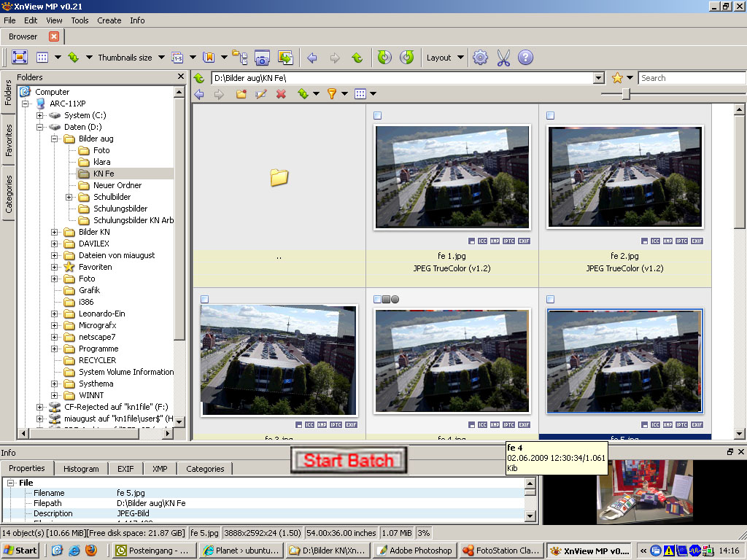This screenshot has width=747, height=560.
Task: Switch to the Histogram tab
Action: (81, 469)
